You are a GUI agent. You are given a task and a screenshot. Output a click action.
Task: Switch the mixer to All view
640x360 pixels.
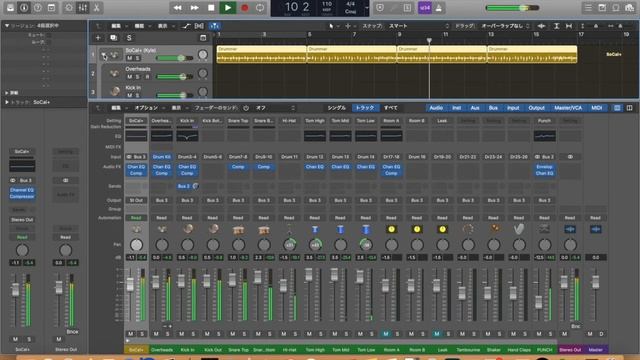point(390,108)
